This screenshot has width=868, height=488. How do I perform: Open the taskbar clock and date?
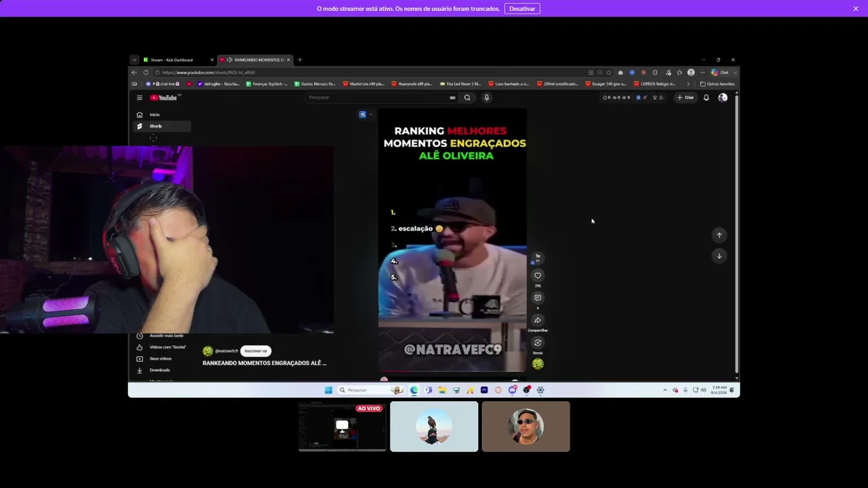719,390
